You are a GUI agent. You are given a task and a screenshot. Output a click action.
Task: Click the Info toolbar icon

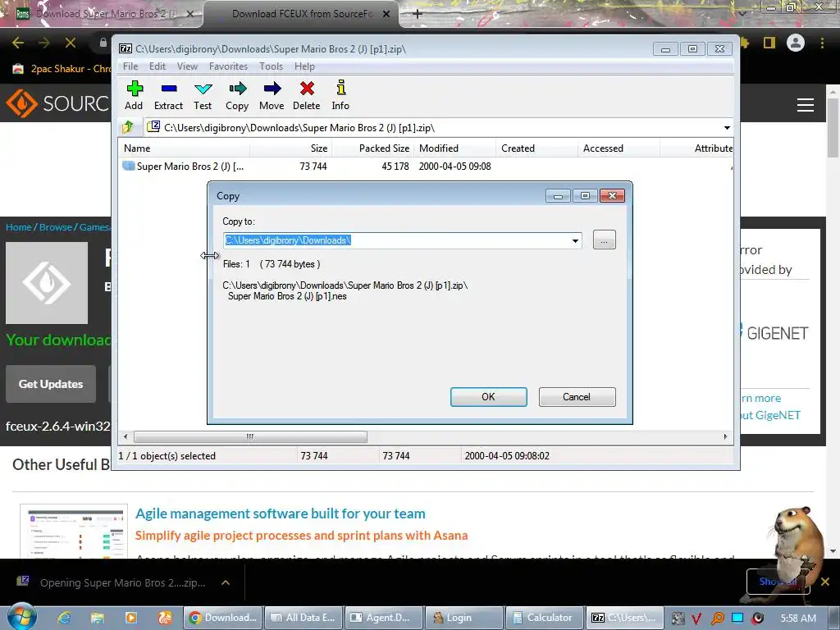point(340,95)
